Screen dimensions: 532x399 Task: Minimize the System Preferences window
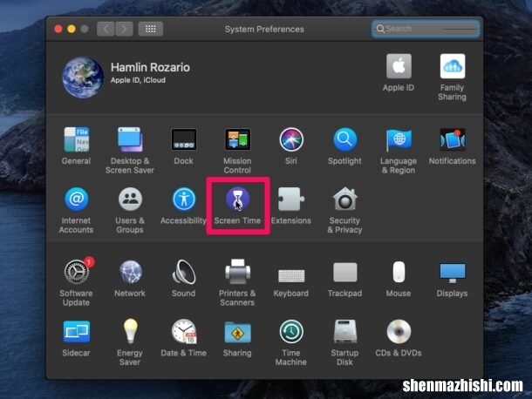(72, 29)
